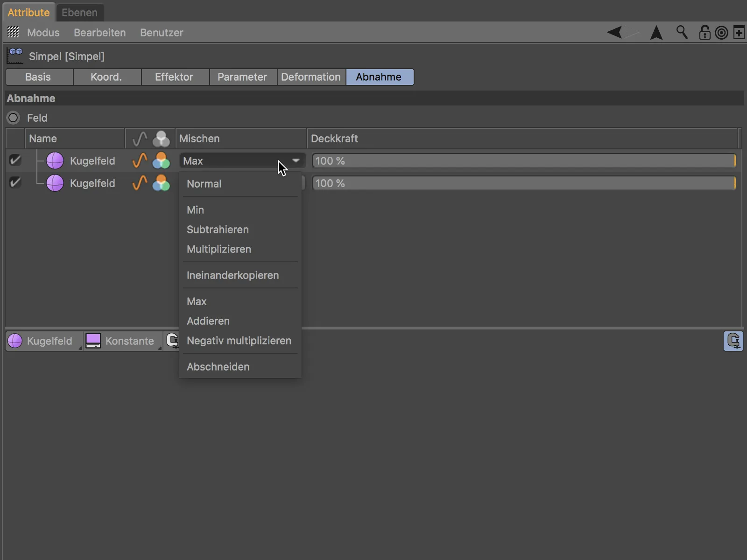Click the Feld label
This screenshot has width=747, height=560.
pos(37,118)
